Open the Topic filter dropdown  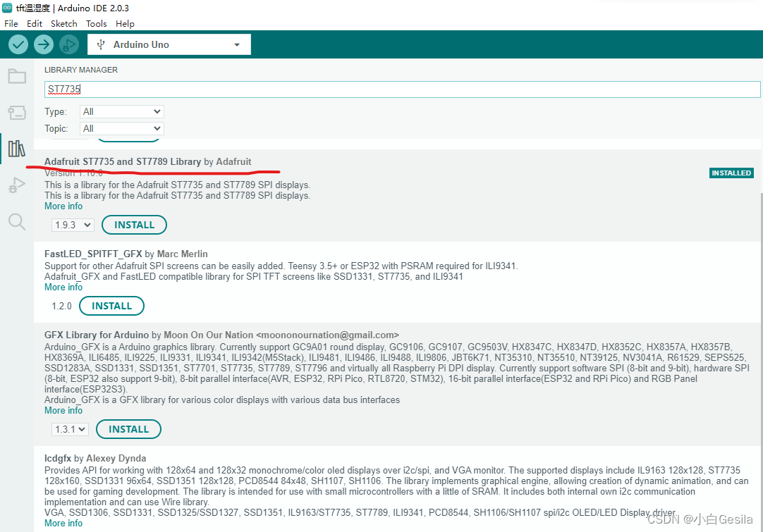click(122, 128)
